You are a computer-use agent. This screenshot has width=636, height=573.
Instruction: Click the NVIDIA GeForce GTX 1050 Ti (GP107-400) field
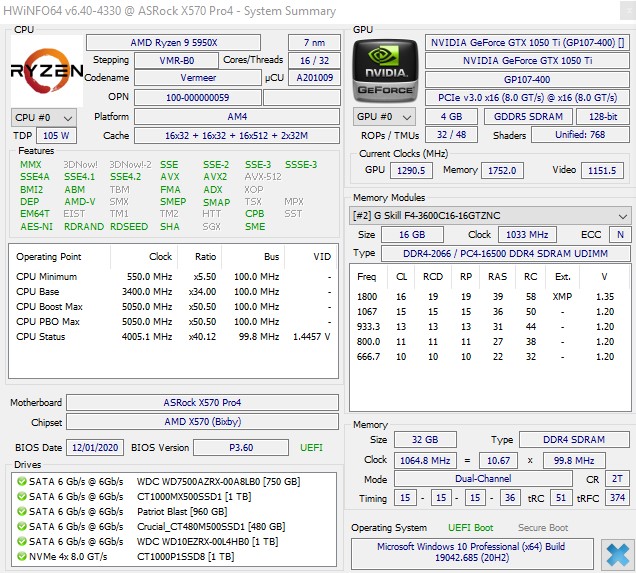tap(527, 43)
